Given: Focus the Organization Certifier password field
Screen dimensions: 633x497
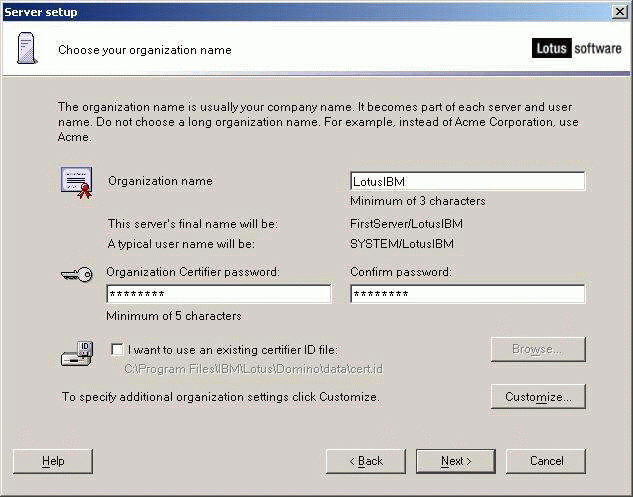Looking at the screenshot, I should (219, 294).
